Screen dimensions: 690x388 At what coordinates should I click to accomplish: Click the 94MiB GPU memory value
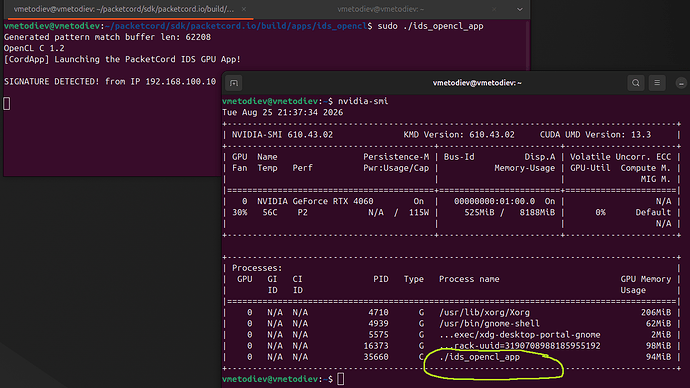tap(658, 357)
